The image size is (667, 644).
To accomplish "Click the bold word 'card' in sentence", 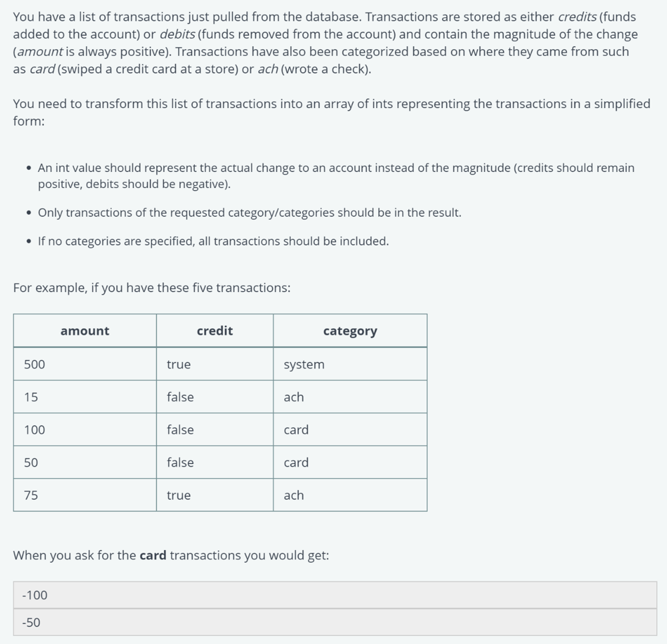I will point(153,555).
